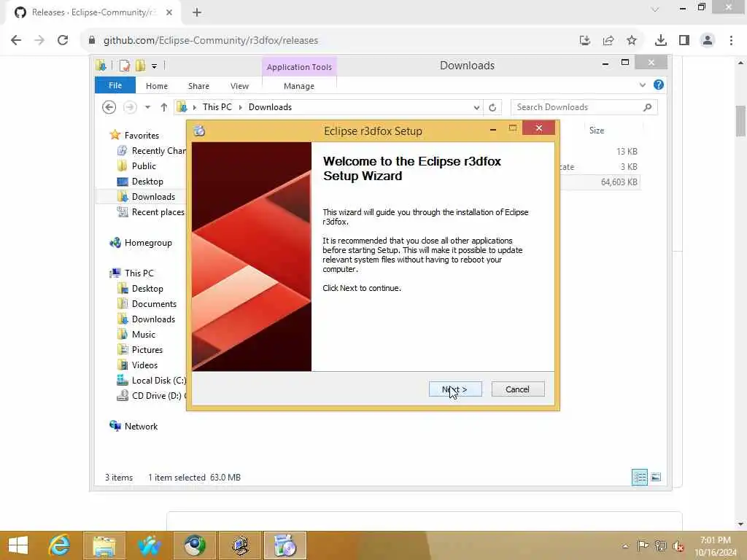Select Pictures under This PC
747x560 pixels.
(147, 349)
